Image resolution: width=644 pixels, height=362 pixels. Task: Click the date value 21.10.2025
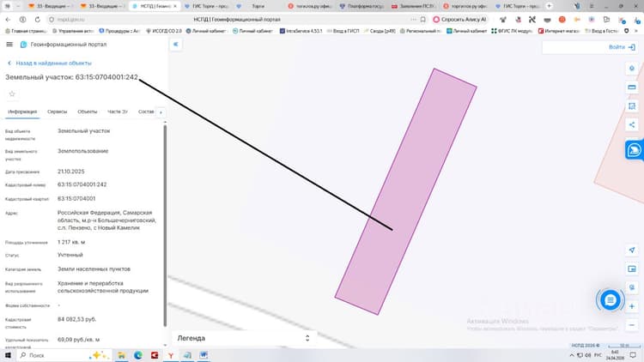point(70,172)
